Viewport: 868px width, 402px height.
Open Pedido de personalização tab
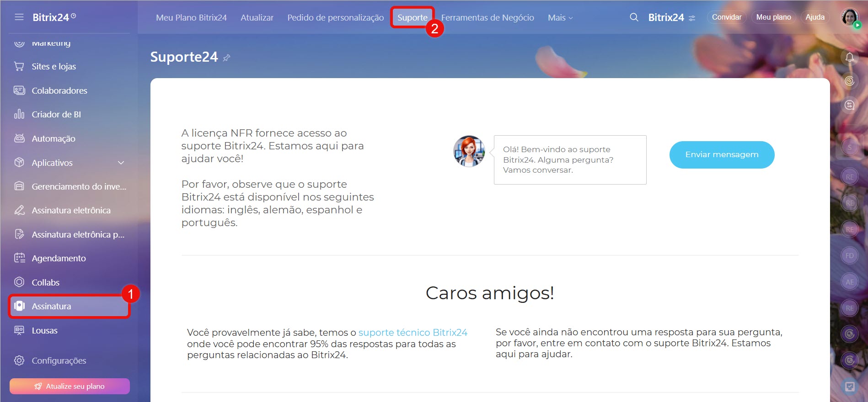tap(336, 17)
